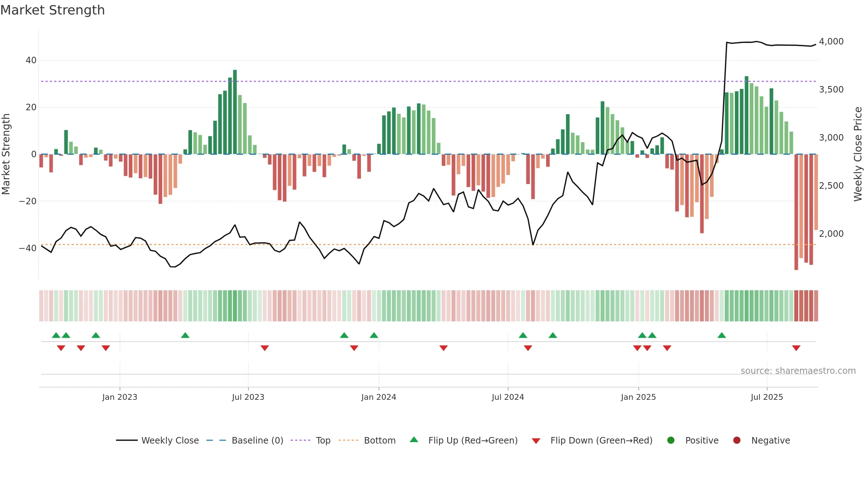Image resolution: width=868 pixels, height=488 pixels.
Task: Toggle the 'Negative' legend label
Action: point(771,440)
